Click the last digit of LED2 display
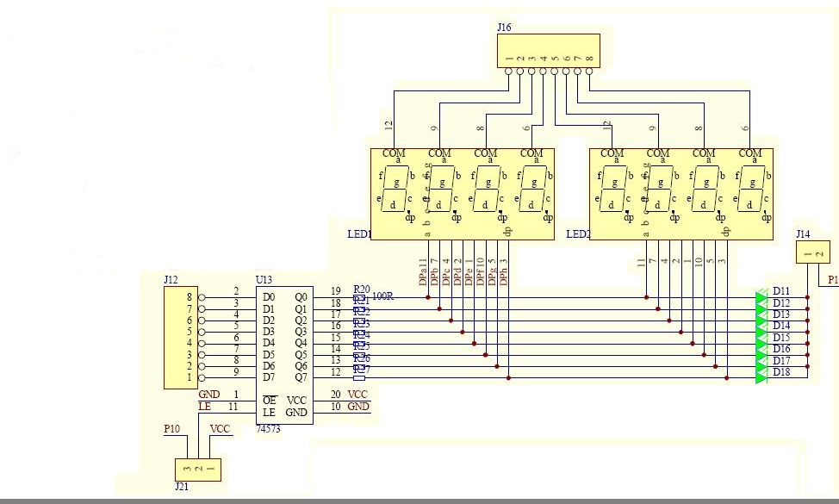 749,187
